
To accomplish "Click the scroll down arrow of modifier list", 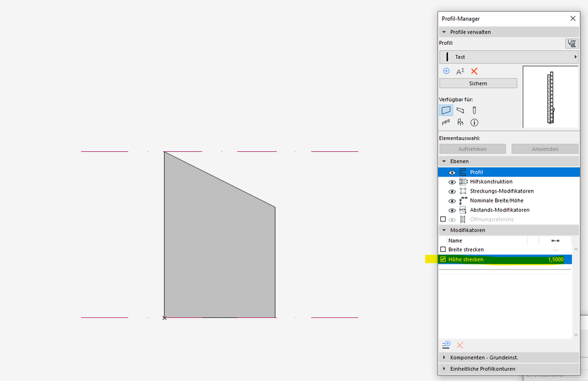I will pos(576,335).
